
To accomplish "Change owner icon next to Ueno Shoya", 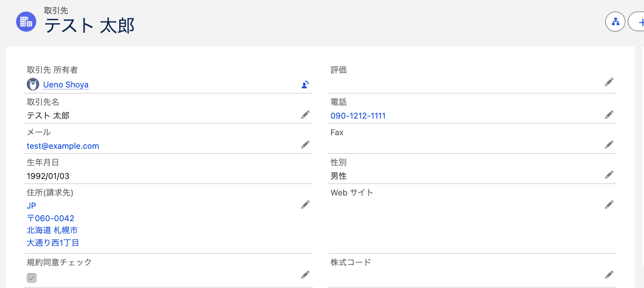I will [305, 84].
